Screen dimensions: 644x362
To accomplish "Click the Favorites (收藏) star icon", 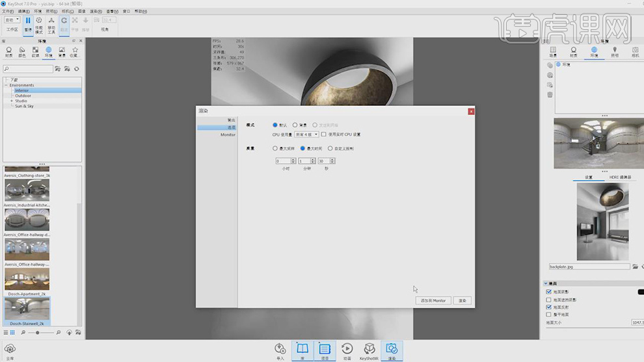I will coord(75,50).
